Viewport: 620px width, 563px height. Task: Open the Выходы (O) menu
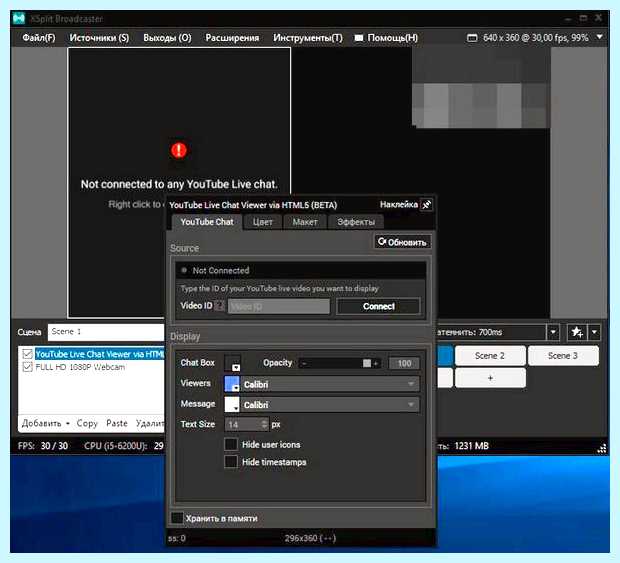(x=167, y=38)
